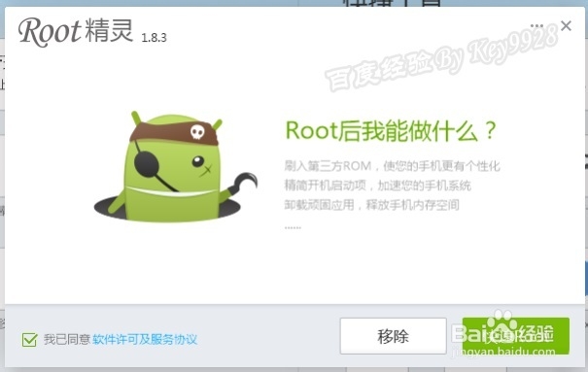Open the three-dot more options menu

point(536,26)
